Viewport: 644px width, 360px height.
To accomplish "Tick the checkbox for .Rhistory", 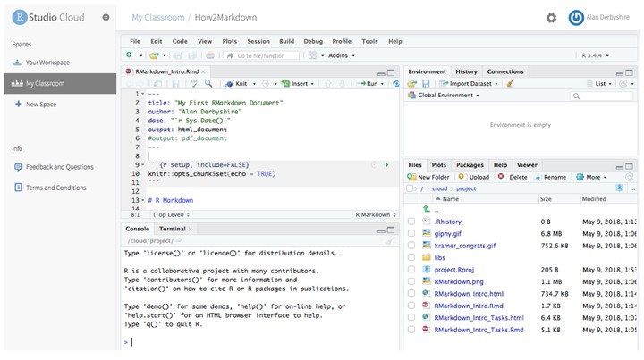I will point(411,222).
